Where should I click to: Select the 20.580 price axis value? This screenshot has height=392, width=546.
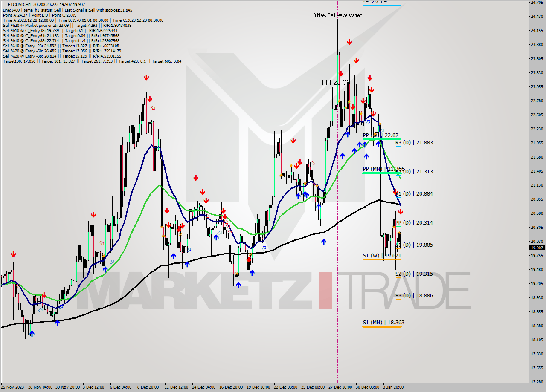tap(536, 213)
